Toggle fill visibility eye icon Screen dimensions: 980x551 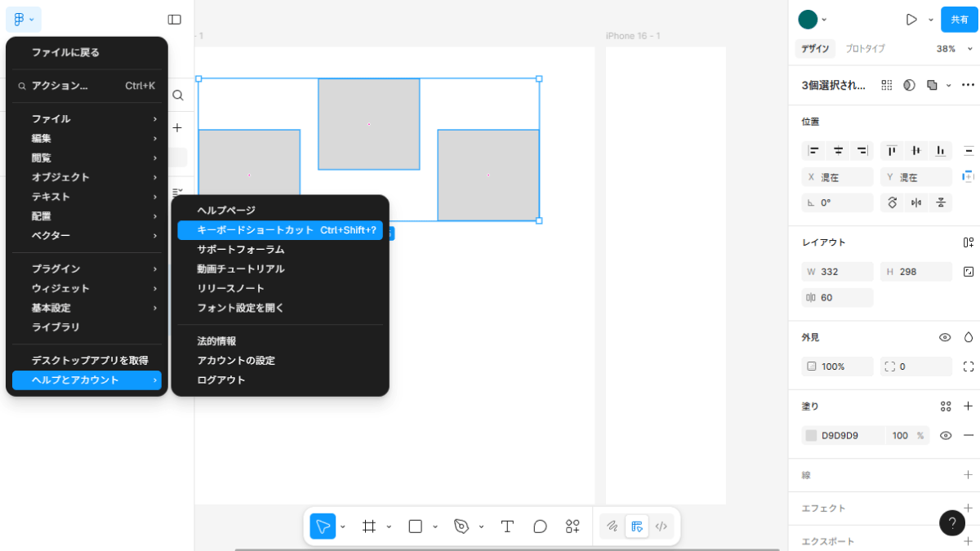tap(946, 436)
